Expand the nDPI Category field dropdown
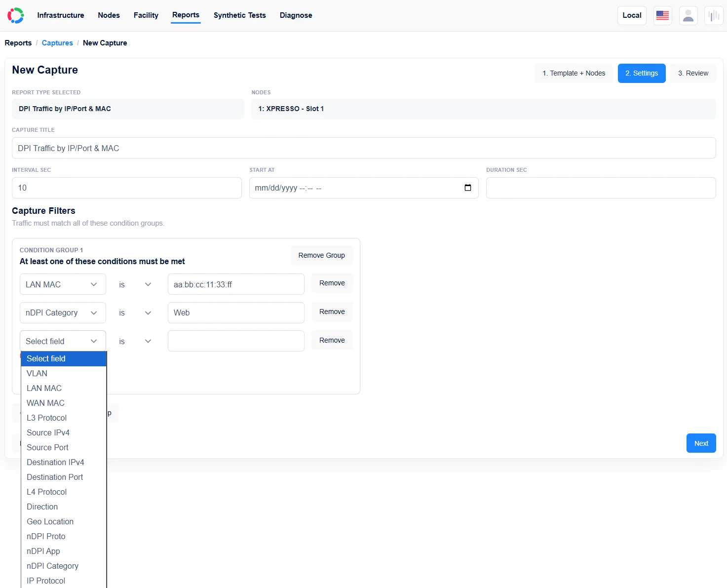727x588 pixels. coord(63,313)
